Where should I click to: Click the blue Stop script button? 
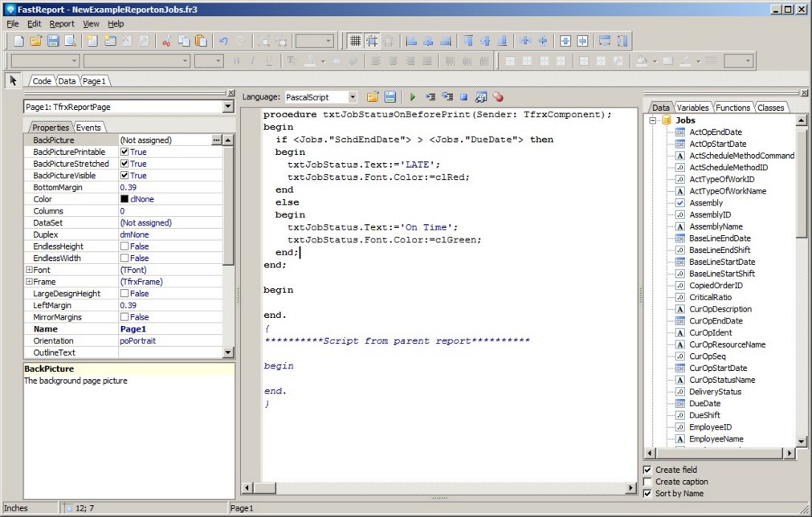463,97
